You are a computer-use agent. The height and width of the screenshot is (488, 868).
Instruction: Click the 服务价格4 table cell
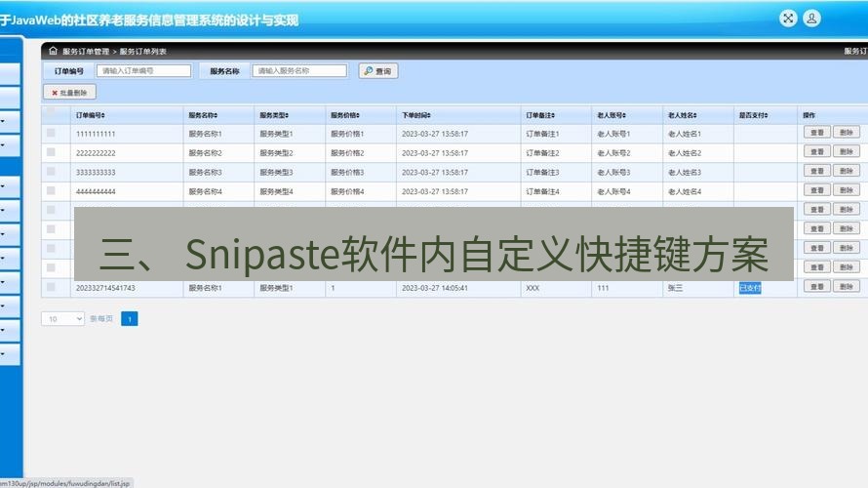(x=347, y=191)
